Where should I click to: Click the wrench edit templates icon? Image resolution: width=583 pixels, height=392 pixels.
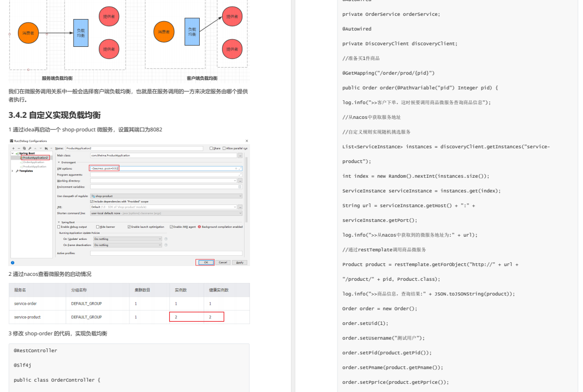(x=29, y=148)
